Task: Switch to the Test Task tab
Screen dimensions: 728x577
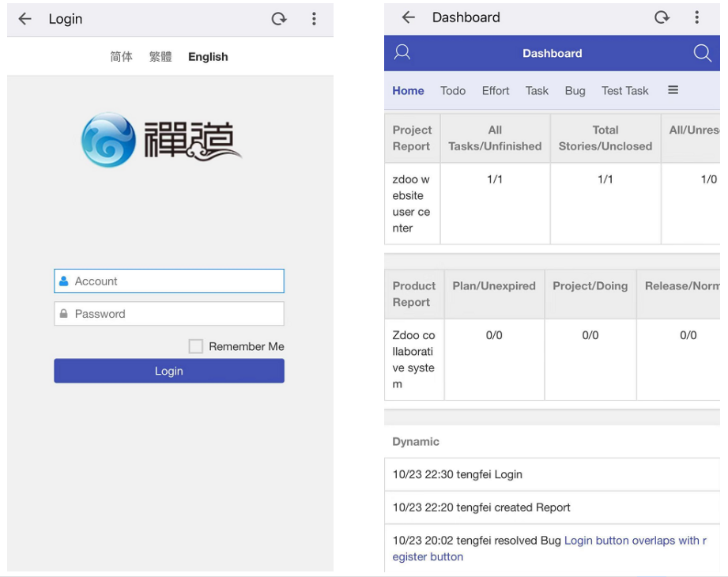Action: (x=624, y=91)
